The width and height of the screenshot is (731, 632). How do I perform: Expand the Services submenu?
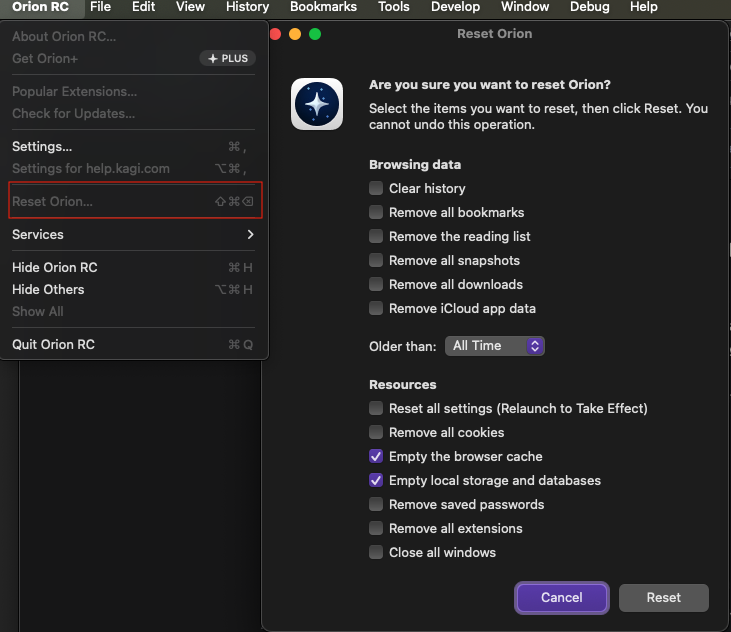pyautogui.click(x=134, y=234)
